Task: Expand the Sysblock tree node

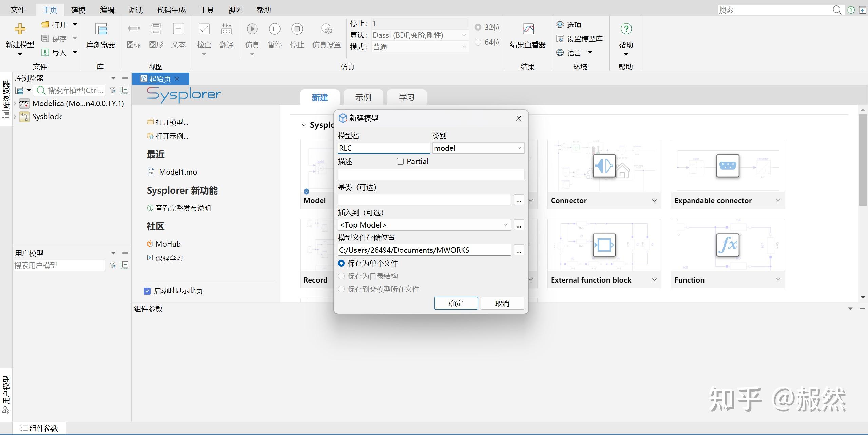Action: click(15, 116)
